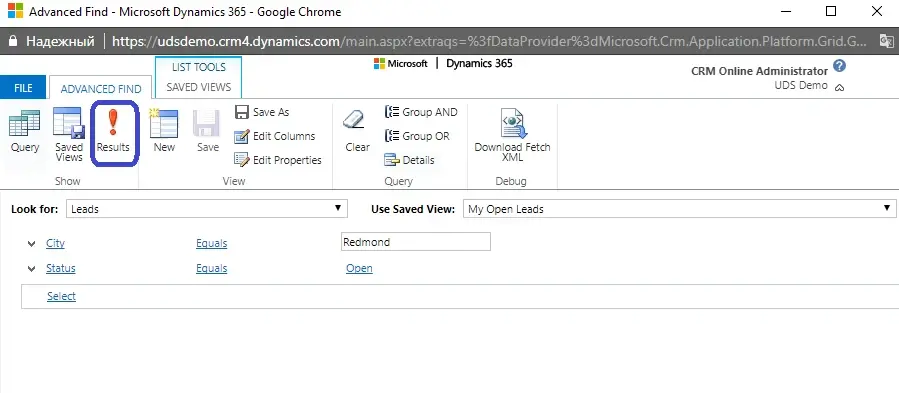Apply Group OR to the rows
Image resolution: width=899 pixels, height=393 pixels.
[x=417, y=136]
